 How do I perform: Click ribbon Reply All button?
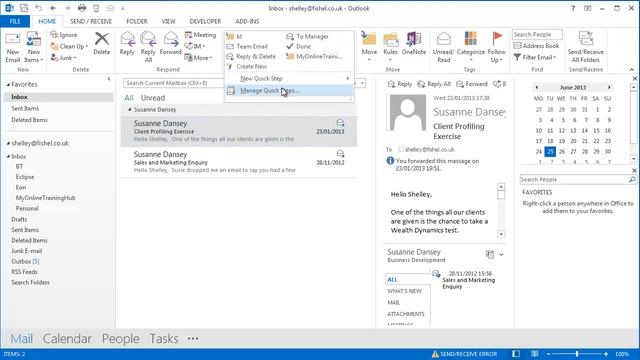click(x=148, y=47)
